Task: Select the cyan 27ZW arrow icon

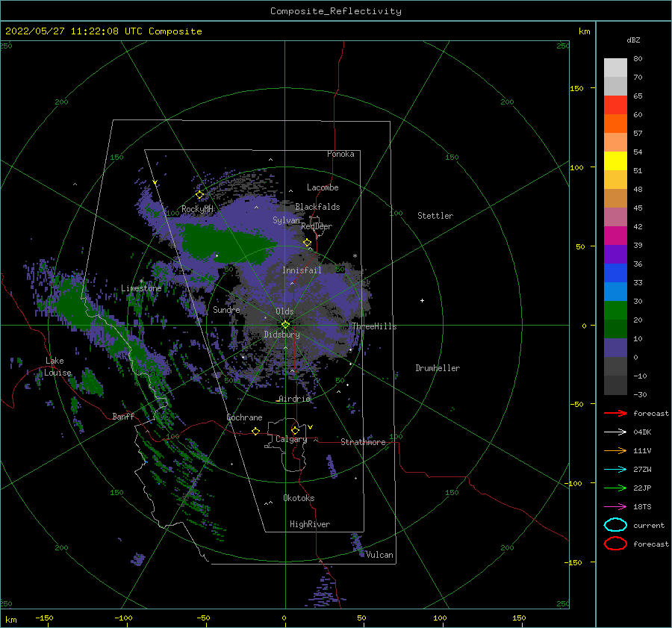Action: pyautogui.click(x=615, y=470)
